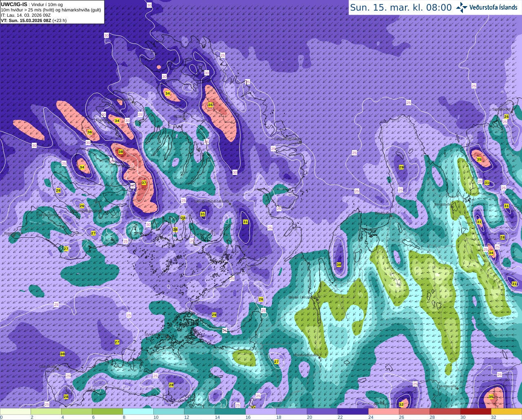Select the salmon 26–28 m/s swatch
Screen dimensions: 522x420
414,411
